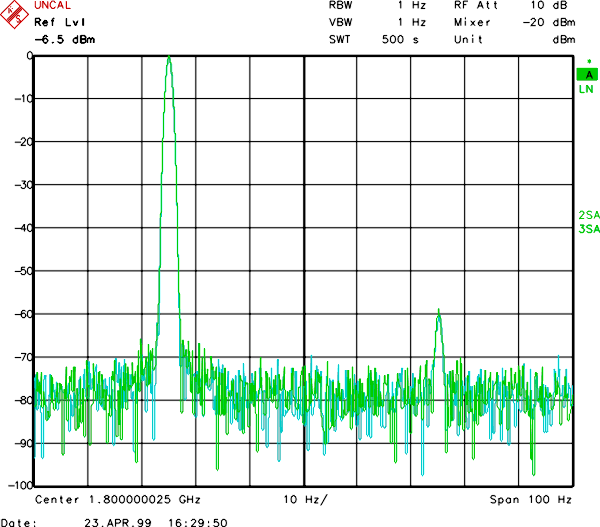Image resolution: width=600 pixels, height=527 pixels.
Task: Click the Span 100 Hz readout
Action: tap(530, 499)
